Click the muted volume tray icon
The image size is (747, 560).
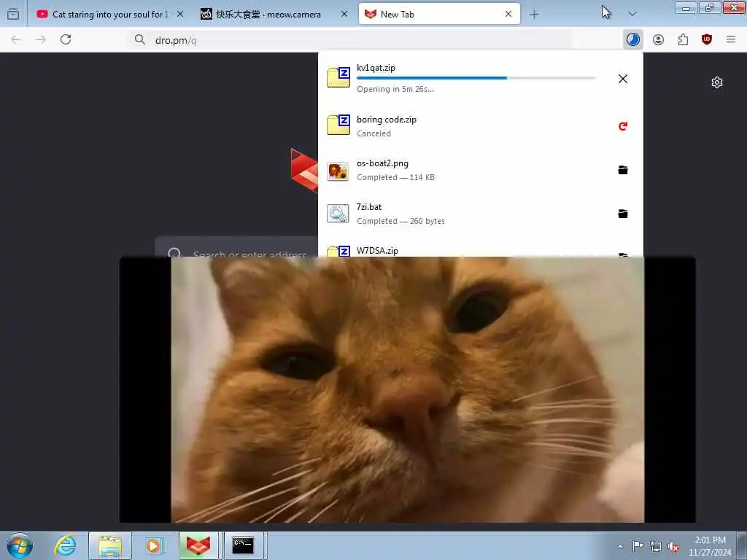coord(673,546)
